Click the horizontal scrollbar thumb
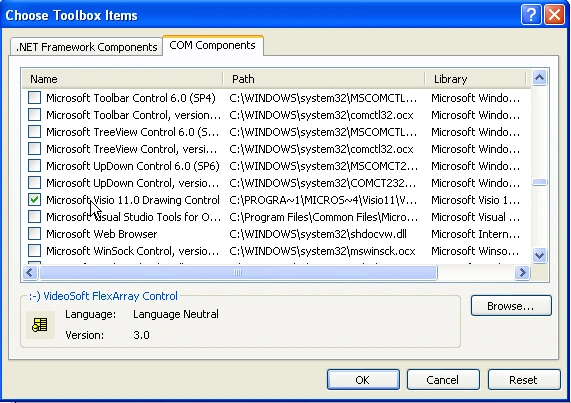The image size is (571, 403). pyautogui.click(x=238, y=272)
